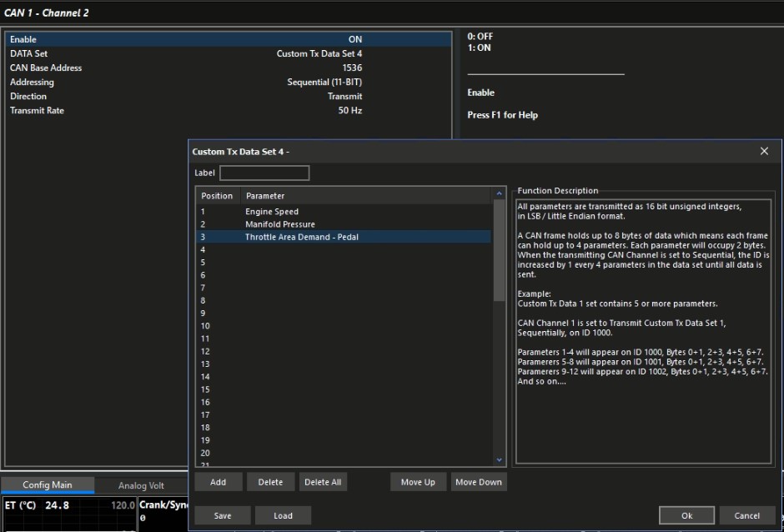Click the 50 Hz transmit rate value

point(350,111)
